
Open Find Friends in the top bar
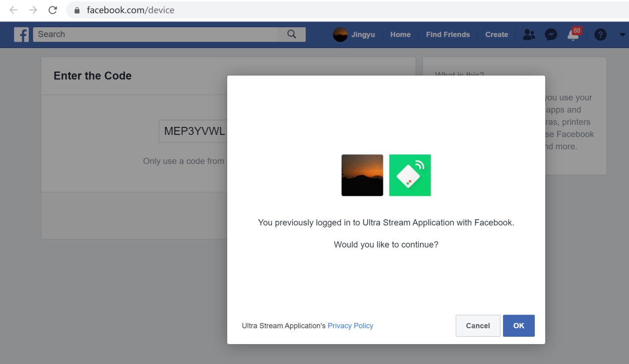tap(448, 35)
